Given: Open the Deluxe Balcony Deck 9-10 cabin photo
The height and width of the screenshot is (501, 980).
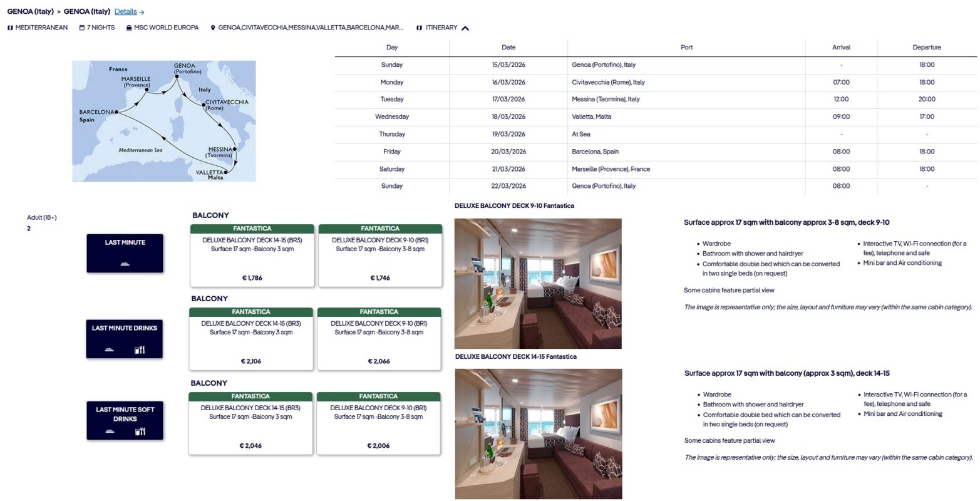Looking at the screenshot, I should coord(538,283).
